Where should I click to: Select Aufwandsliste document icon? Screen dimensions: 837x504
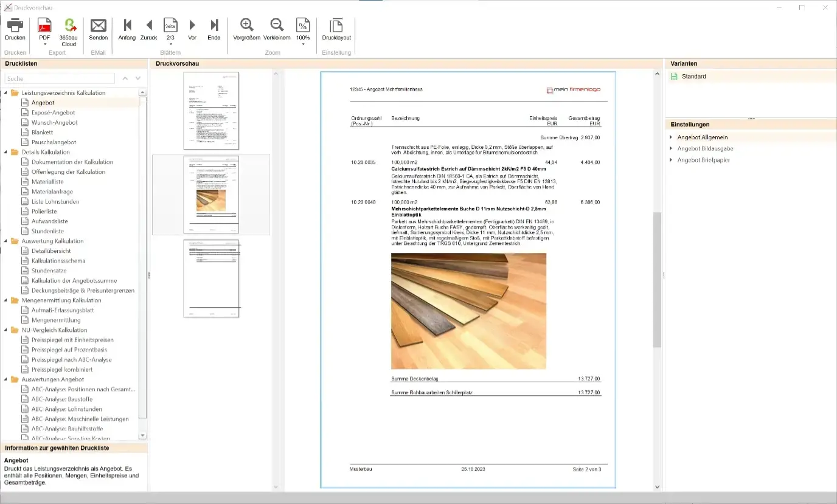click(x=25, y=221)
